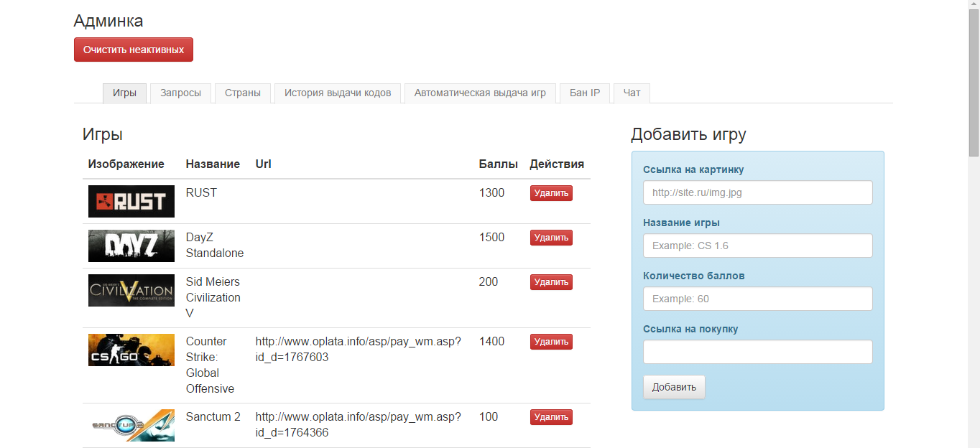Click the Sanctum 2 thumbnail image

(131, 425)
